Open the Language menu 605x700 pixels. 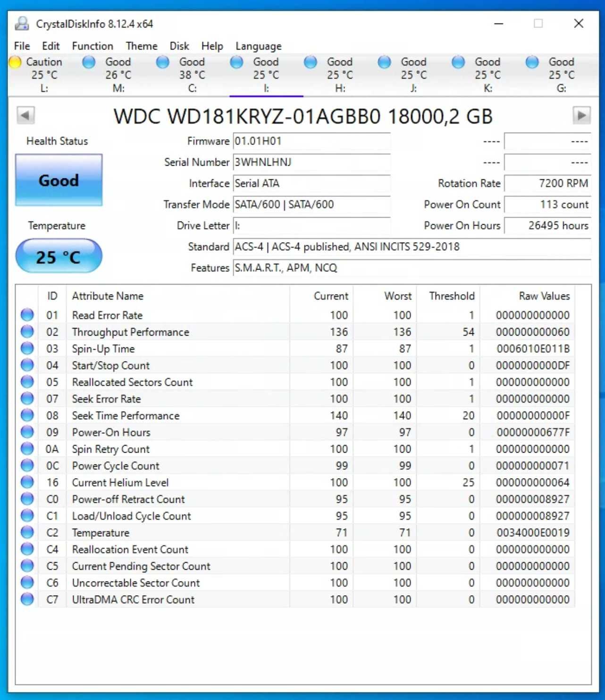[259, 46]
